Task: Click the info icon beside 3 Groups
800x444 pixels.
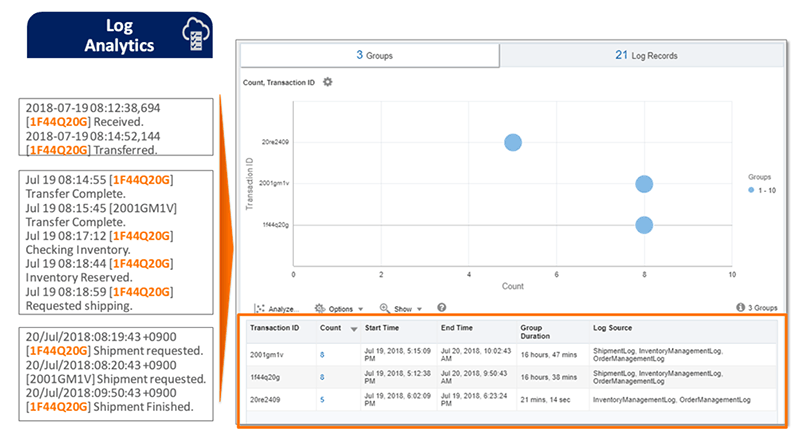Action: pyautogui.click(x=740, y=307)
